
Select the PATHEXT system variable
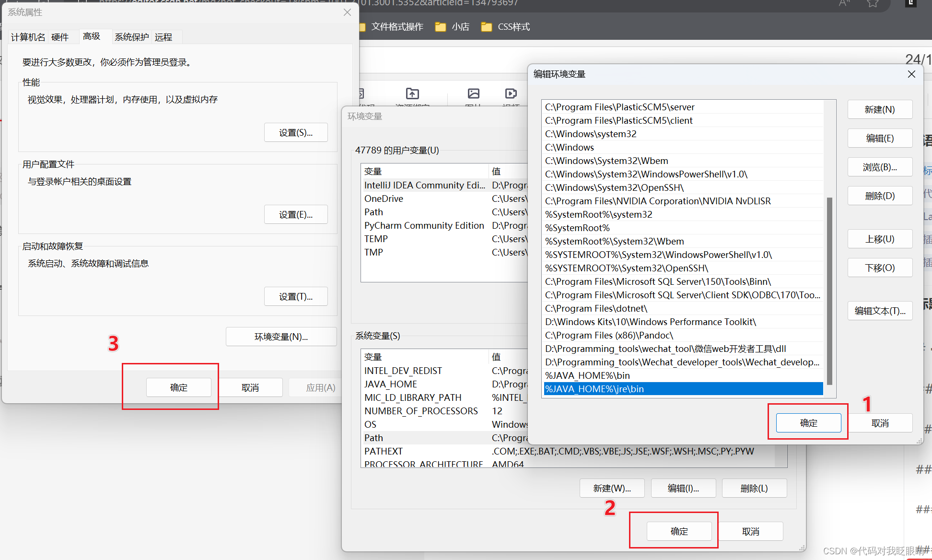coord(568,451)
